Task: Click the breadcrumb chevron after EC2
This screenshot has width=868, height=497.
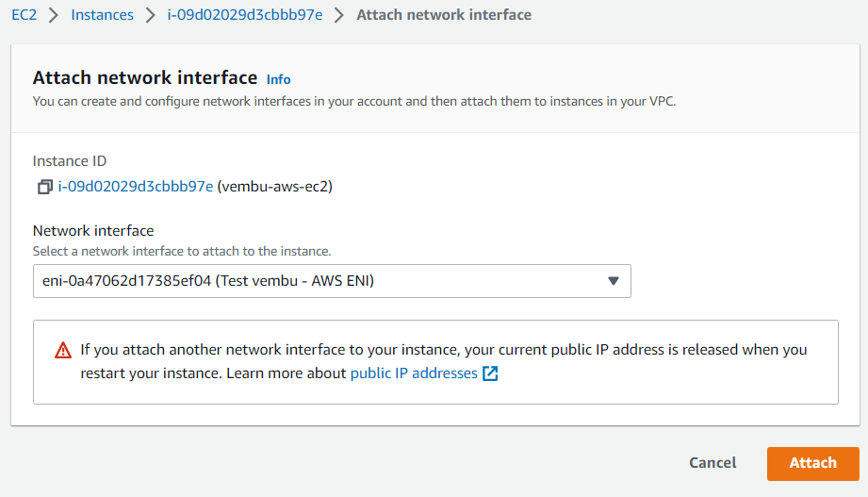Action: (x=53, y=15)
